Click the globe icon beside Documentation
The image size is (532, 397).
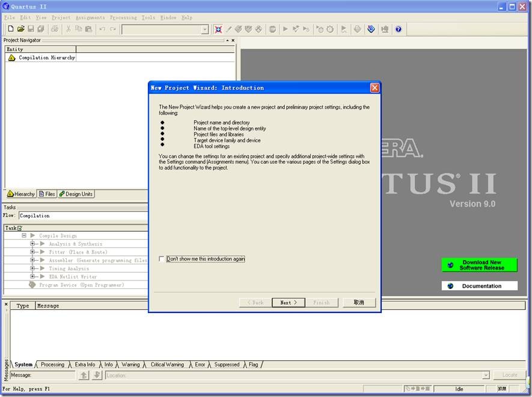point(451,286)
